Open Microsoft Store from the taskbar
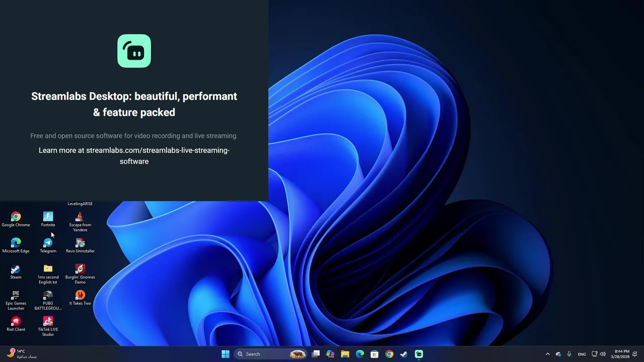Viewport: 644px width, 362px height. coord(374,354)
